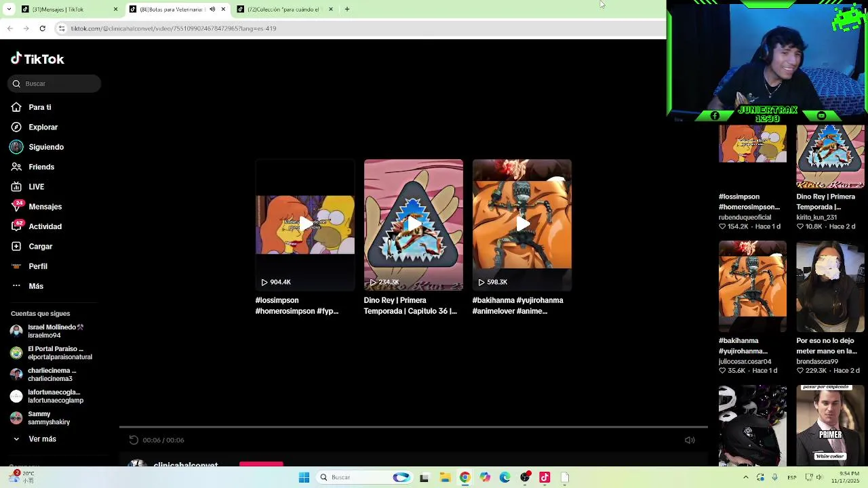Show hidden system tray icons
The width and height of the screenshot is (868, 488).
click(745, 477)
